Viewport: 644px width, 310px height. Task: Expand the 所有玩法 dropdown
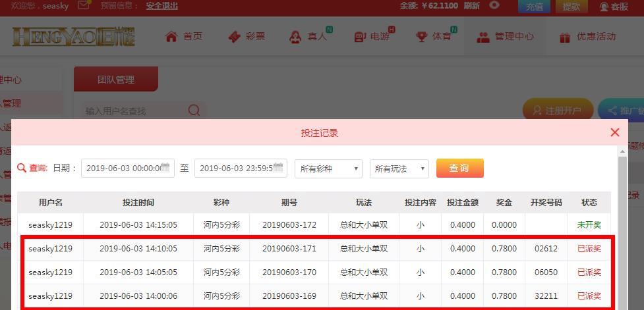[399, 168]
